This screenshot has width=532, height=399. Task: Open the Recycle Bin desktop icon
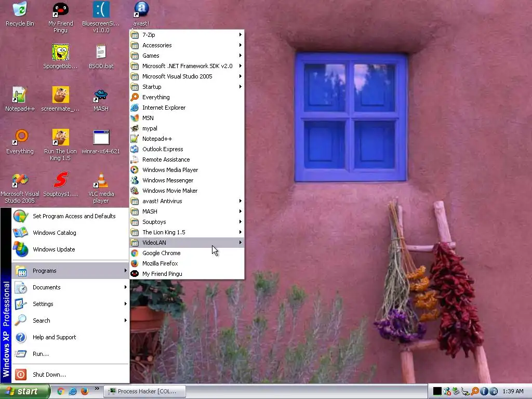20,14
